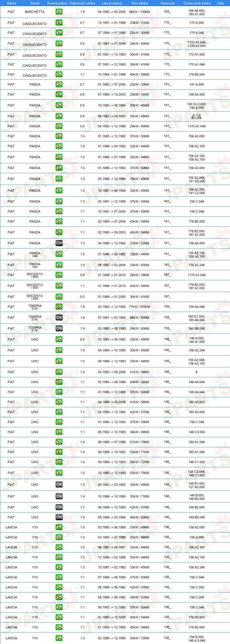230x644 pixels.
Task: Click petrol icon in UNO 146 C3.000 row
Action: (x=59, y=432)
